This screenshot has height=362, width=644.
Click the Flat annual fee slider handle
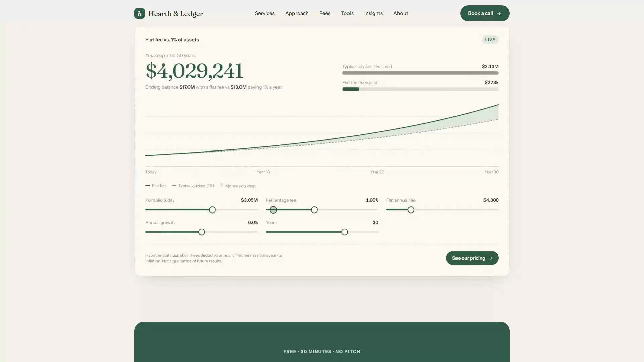pyautogui.click(x=411, y=210)
